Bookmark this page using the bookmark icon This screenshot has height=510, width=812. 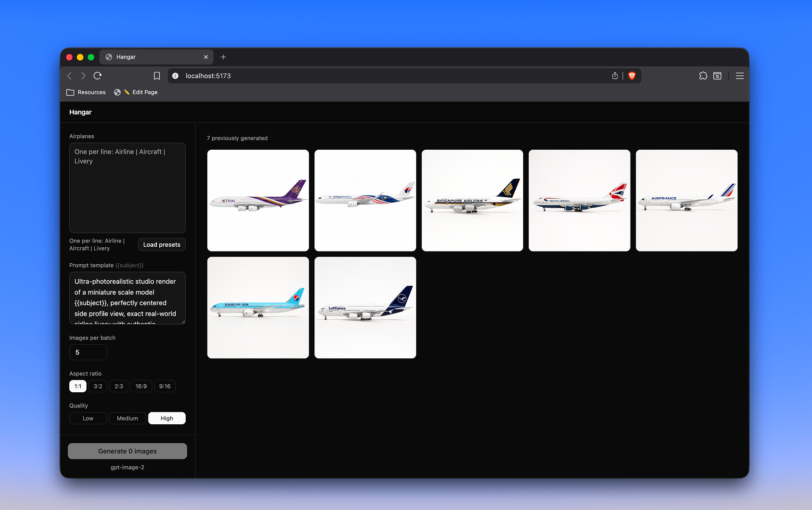[x=157, y=76]
